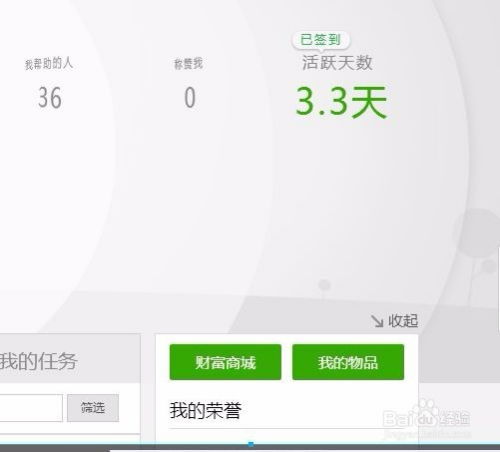Select the 我帮助的人 count 36
This screenshot has height=452, width=500.
[x=50, y=98]
